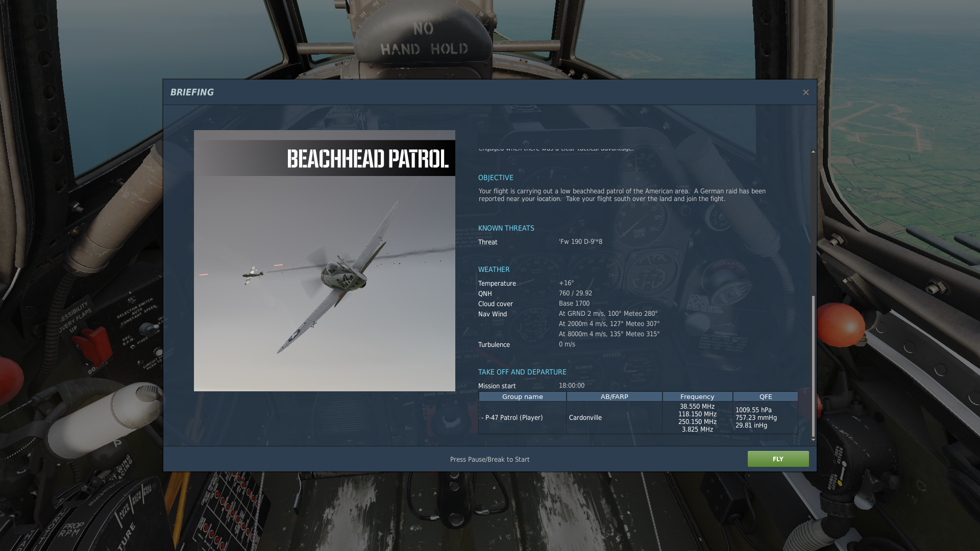Click the Cloud cover value Base 1700
This screenshot has width=980, height=551.
point(574,304)
